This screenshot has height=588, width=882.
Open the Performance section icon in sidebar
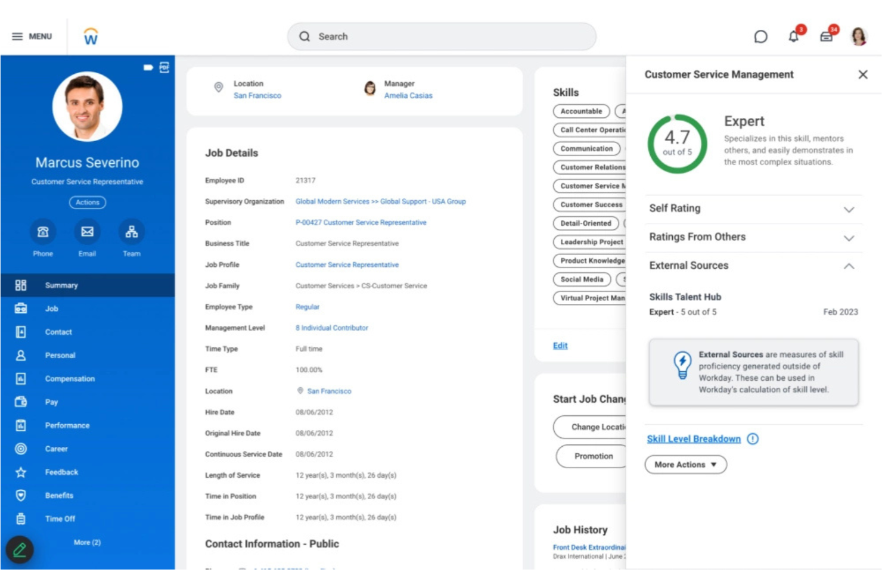(21, 425)
